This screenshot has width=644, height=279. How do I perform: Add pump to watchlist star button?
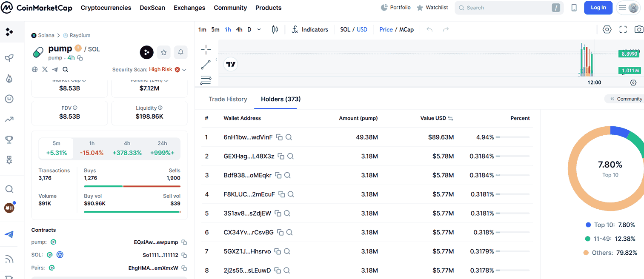163,52
